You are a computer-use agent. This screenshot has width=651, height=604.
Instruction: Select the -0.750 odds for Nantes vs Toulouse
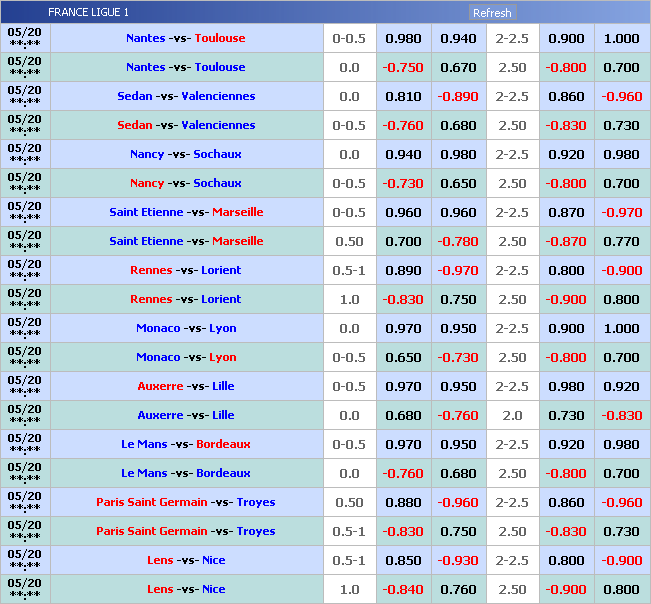[x=403, y=68]
